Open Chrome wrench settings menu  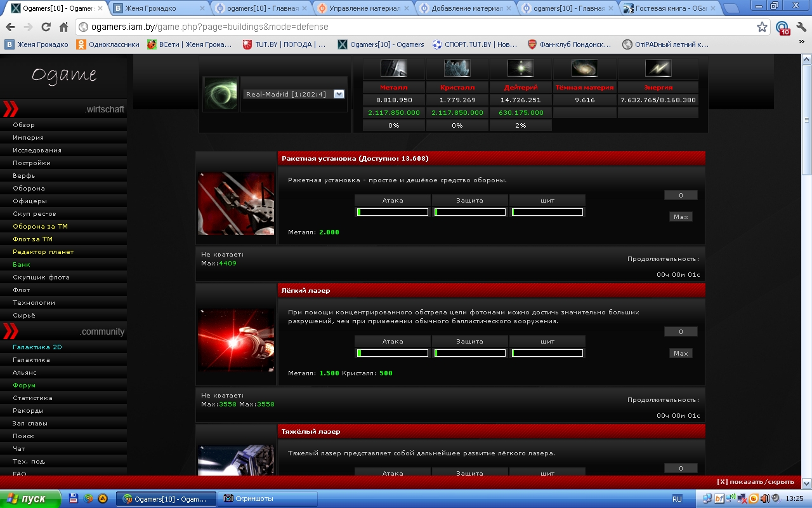(801, 27)
